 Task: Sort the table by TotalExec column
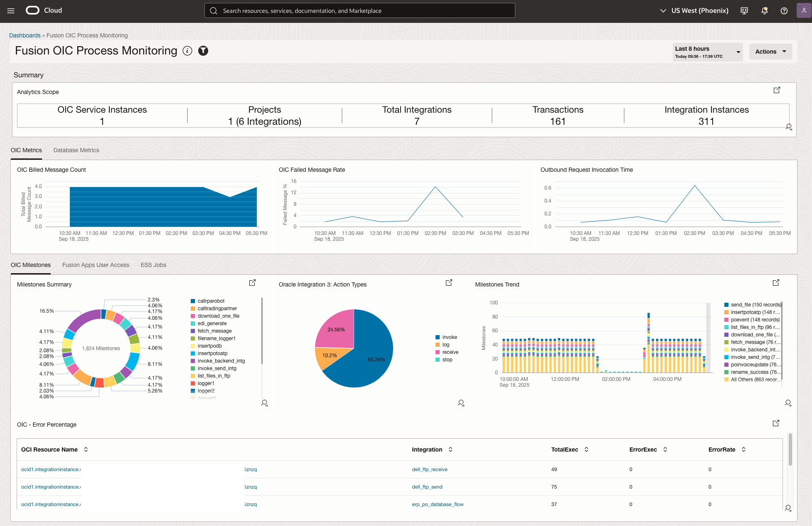pos(586,449)
